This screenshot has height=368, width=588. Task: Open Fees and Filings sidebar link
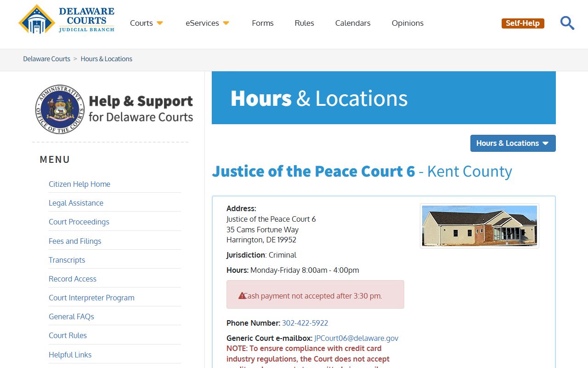point(75,241)
